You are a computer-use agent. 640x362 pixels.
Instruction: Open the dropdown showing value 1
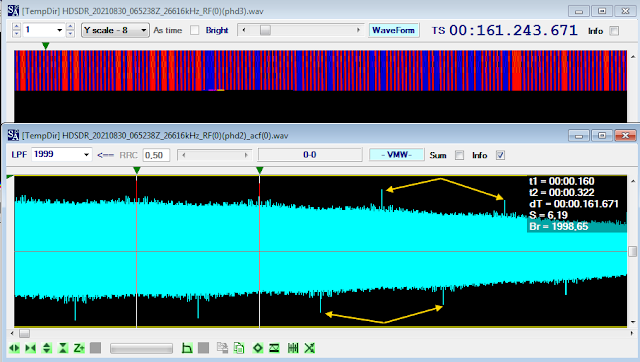[x=44, y=30]
